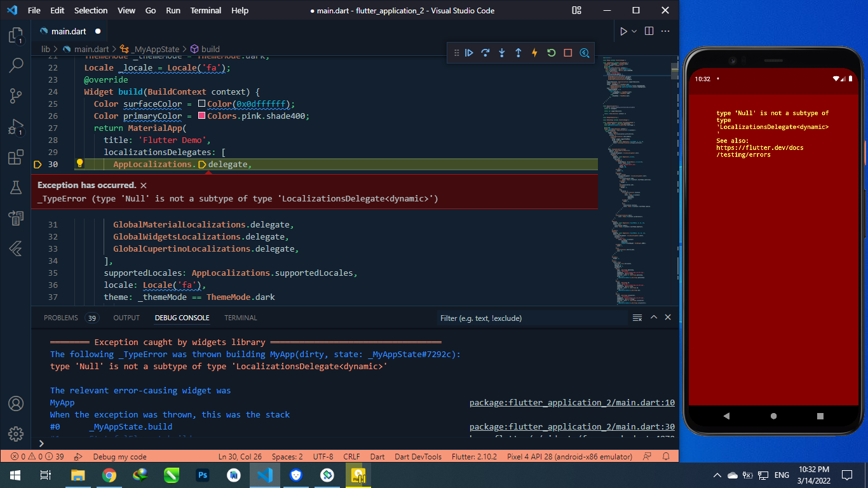
Task: Change CRLF end of line sequence
Action: tap(351, 456)
